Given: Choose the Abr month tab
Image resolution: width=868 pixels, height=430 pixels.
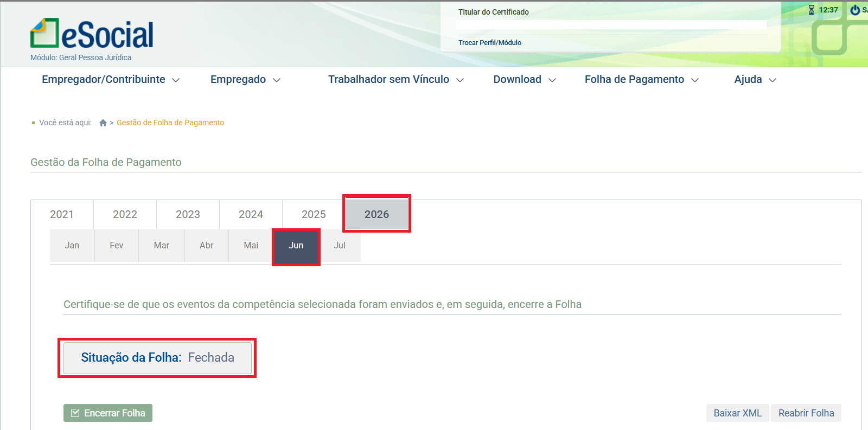Looking at the screenshot, I should point(207,246).
